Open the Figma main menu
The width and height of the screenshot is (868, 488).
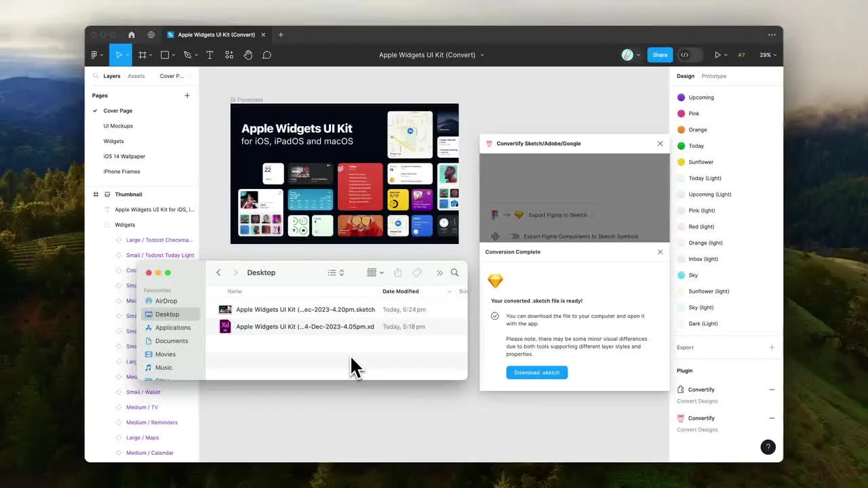[97, 55]
